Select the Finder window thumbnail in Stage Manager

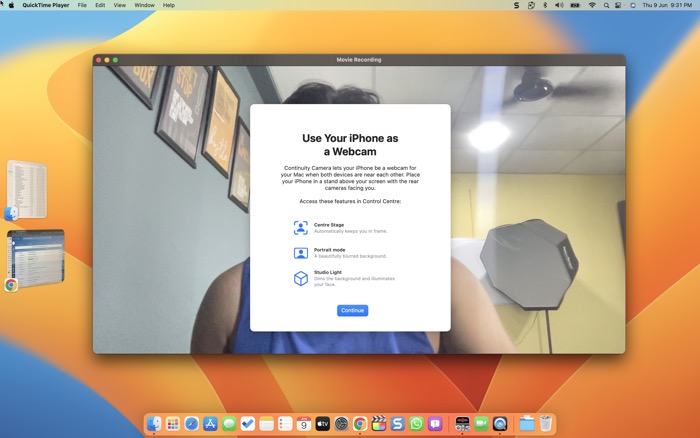coord(27,190)
